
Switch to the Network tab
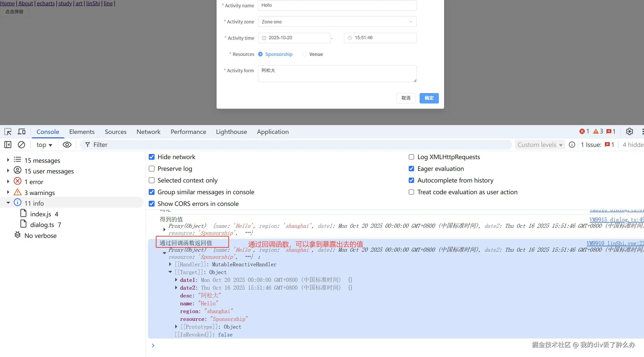point(148,132)
